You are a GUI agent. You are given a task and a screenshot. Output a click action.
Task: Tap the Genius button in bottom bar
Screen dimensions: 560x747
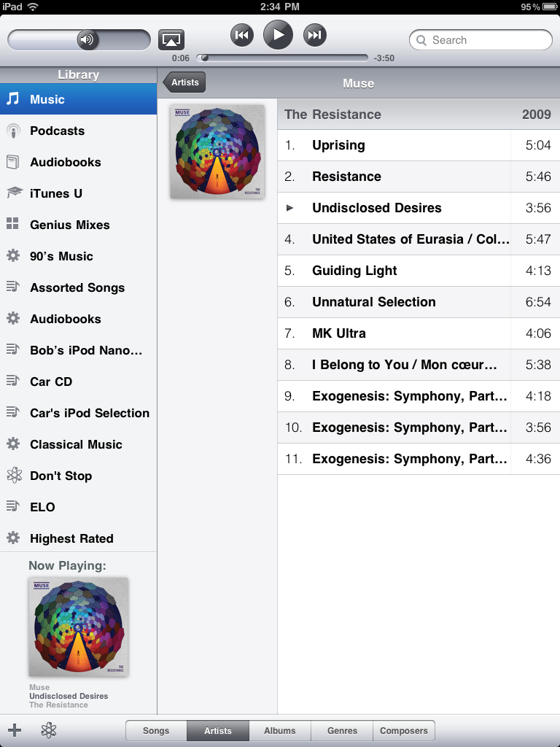pyautogui.click(x=49, y=729)
